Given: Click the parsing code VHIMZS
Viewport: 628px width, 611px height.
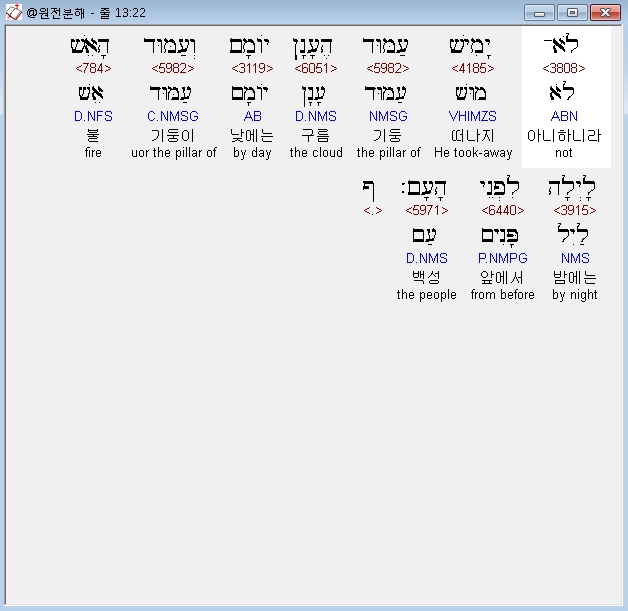Looking at the screenshot, I should tap(473, 117).
